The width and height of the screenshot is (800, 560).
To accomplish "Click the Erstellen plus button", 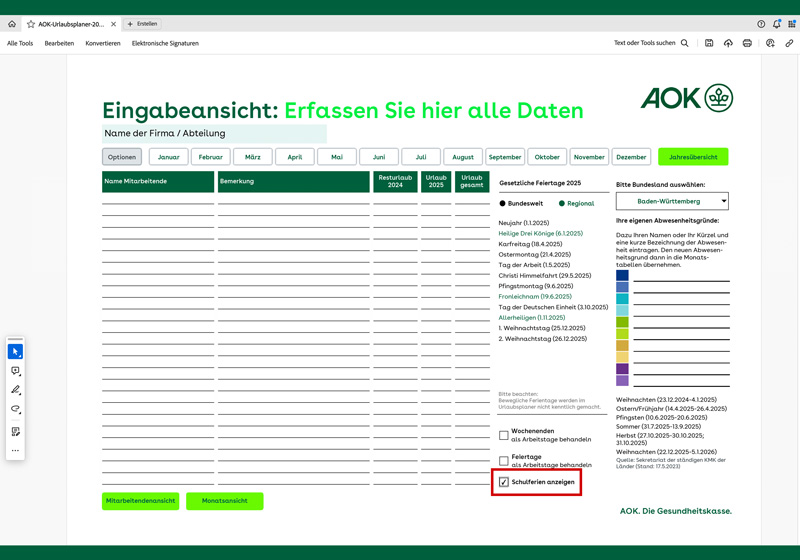I will pyautogui.click(x=142, y=24).
